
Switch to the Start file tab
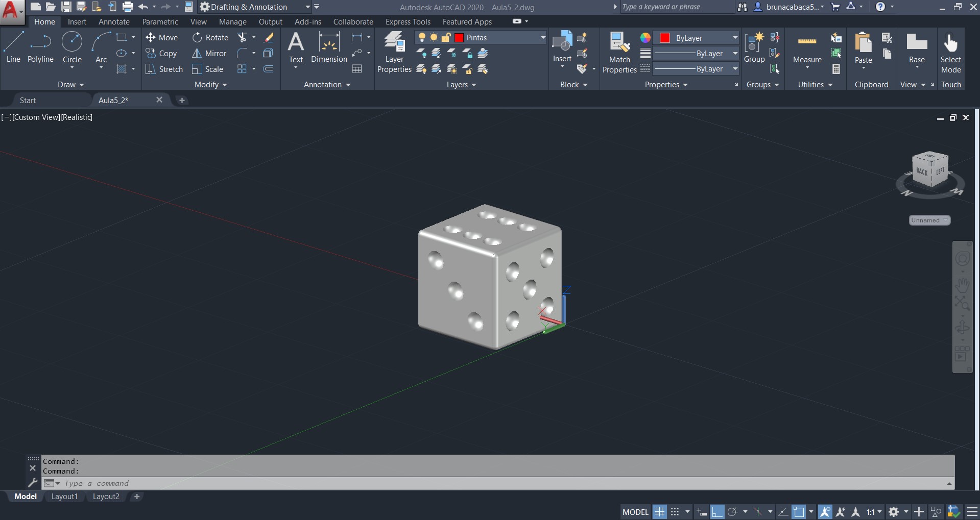pyautogui.click(x=28, y=101)
